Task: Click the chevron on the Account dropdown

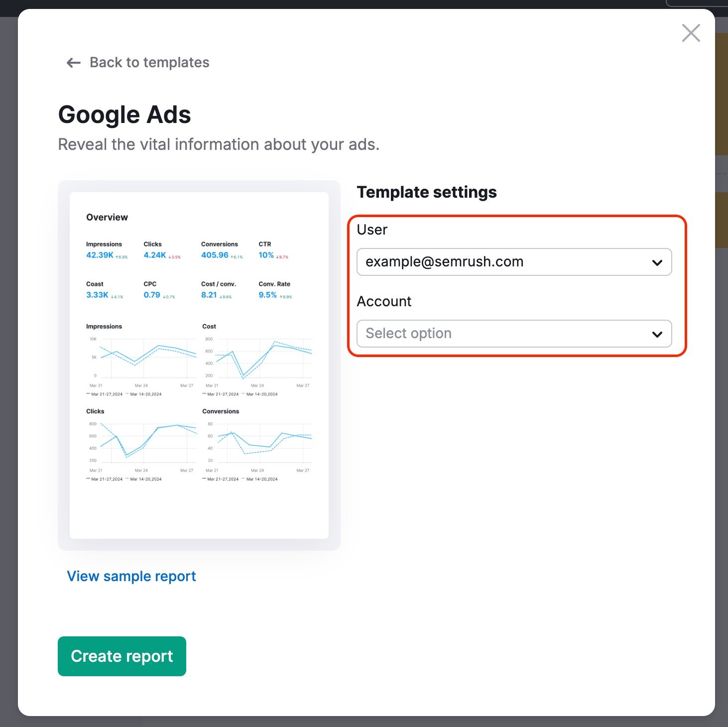Action: tap(657, 334)
